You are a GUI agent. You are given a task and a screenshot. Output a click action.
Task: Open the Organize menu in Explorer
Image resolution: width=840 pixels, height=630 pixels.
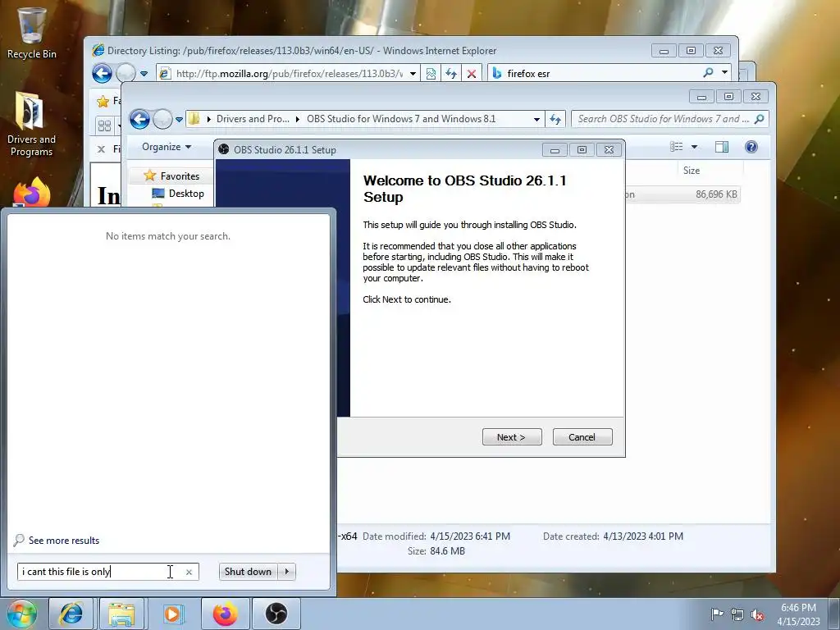coord(167,147)
